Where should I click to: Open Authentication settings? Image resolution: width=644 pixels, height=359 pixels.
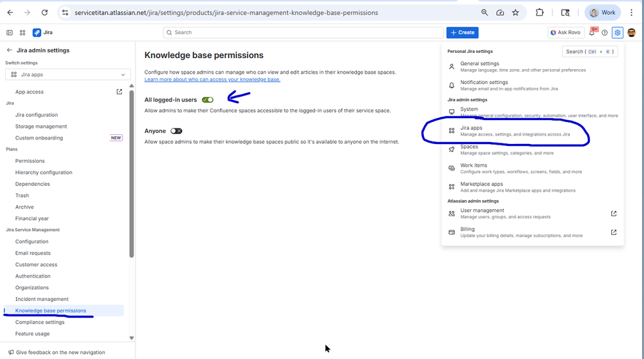33,276
